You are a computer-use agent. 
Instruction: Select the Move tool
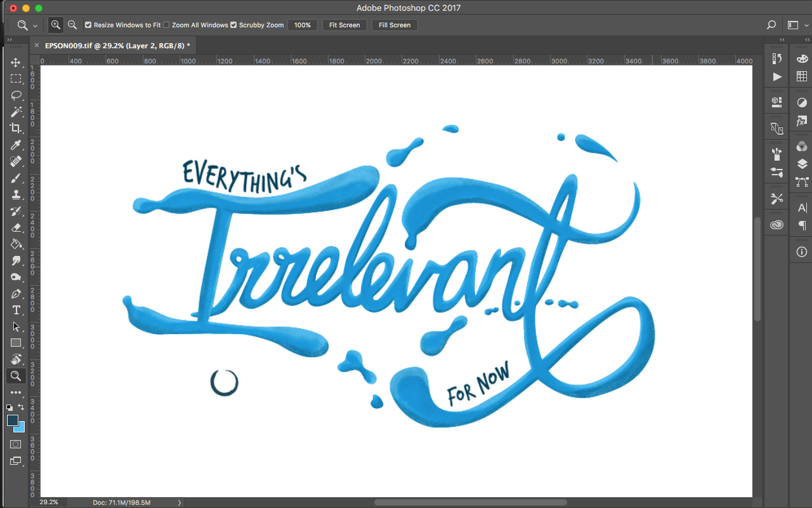point(16,62)
